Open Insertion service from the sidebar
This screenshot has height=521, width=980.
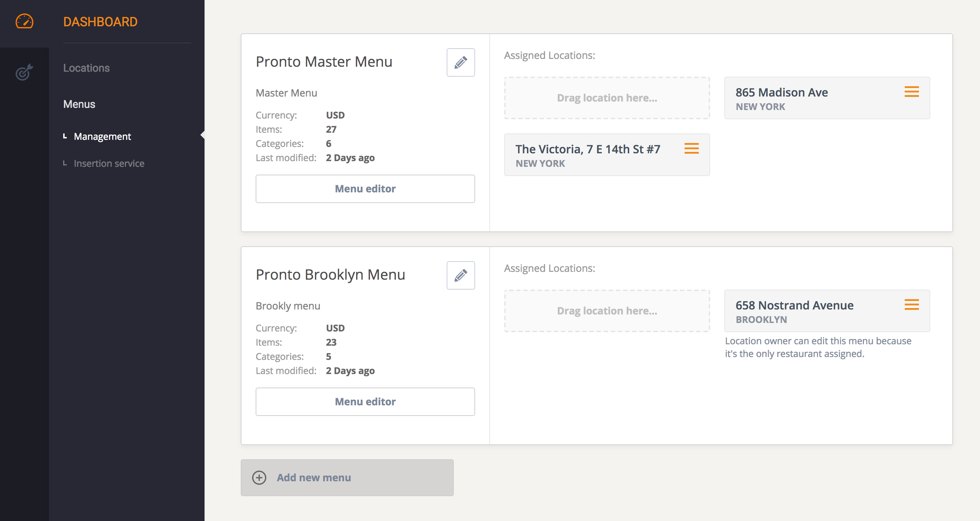(x=109, y=163)
